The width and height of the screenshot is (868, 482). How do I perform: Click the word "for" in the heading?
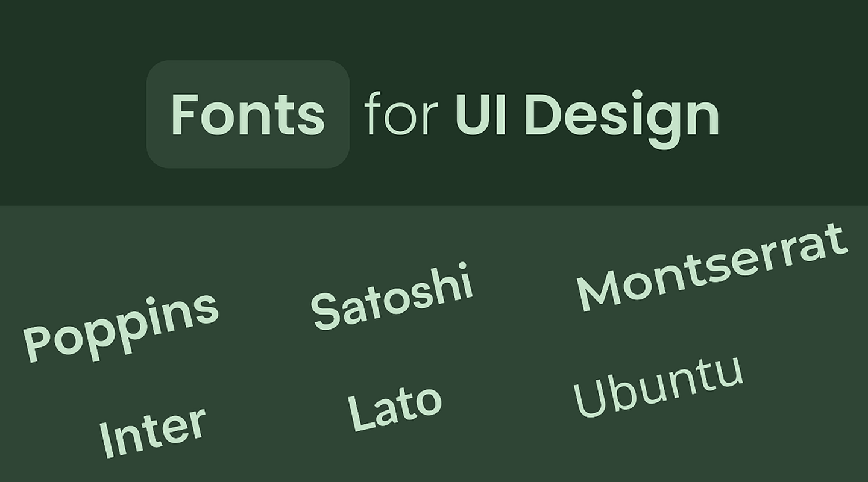pos(401,114)
